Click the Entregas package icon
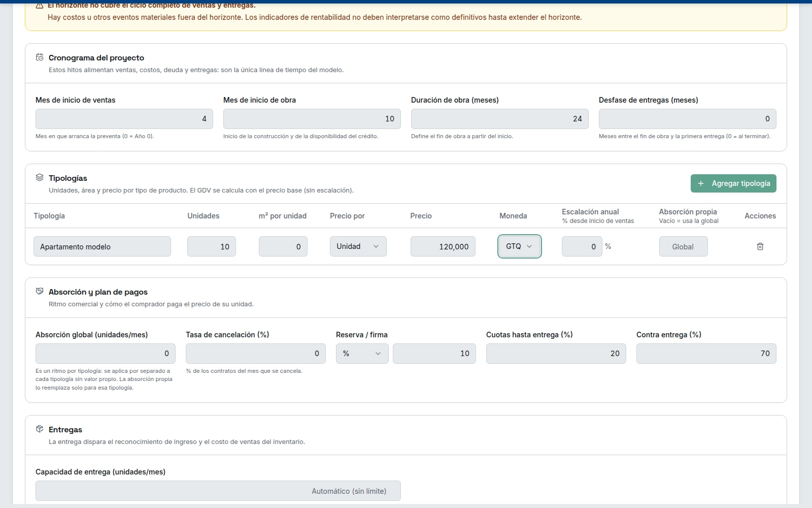The height and width of the screenshot is (508, 812). tap(40, 429)
